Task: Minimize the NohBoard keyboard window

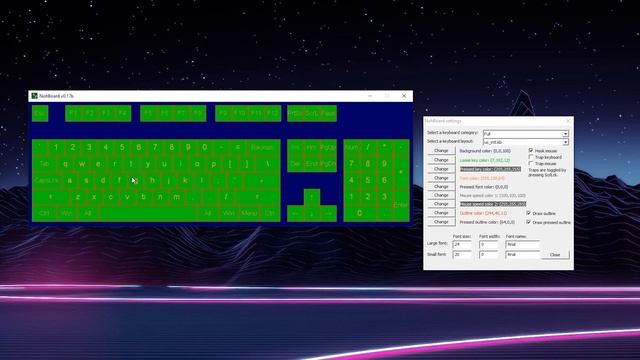Action: (x=370, y=96)
